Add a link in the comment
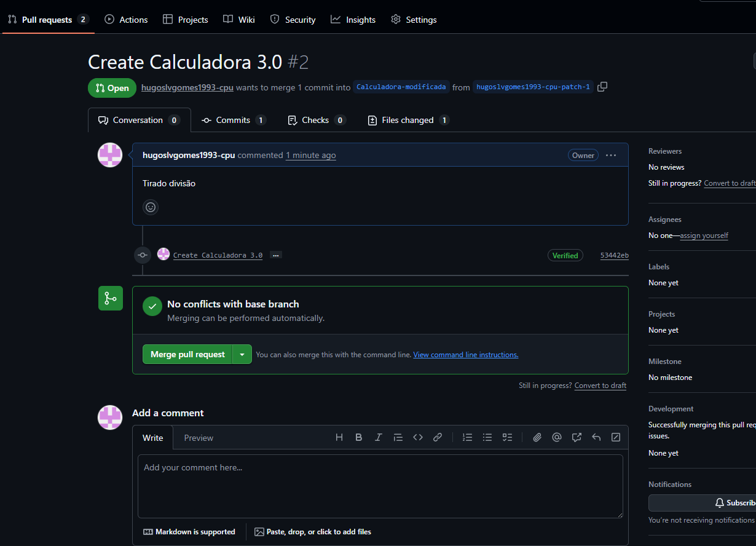 point(438,437)
